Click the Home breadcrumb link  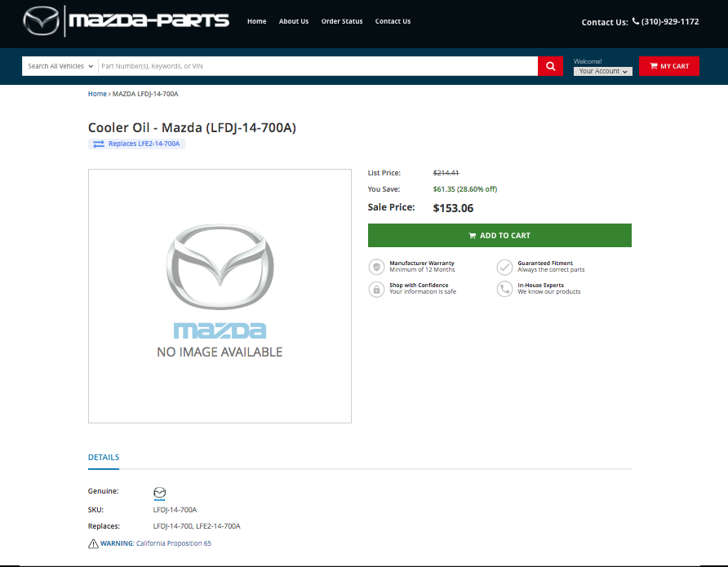97,94
